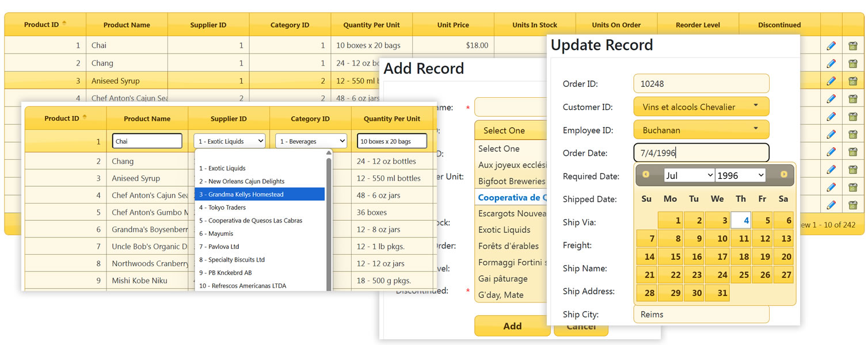Click the $18.00 unit price cell
This screenshot has height=345, width=868.
point(453,45)
